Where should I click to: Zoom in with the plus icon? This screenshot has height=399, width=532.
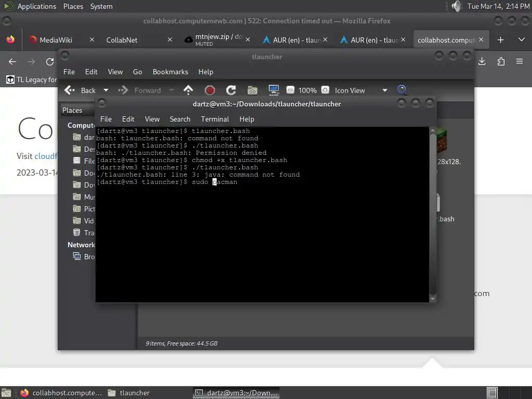point(325,90)
